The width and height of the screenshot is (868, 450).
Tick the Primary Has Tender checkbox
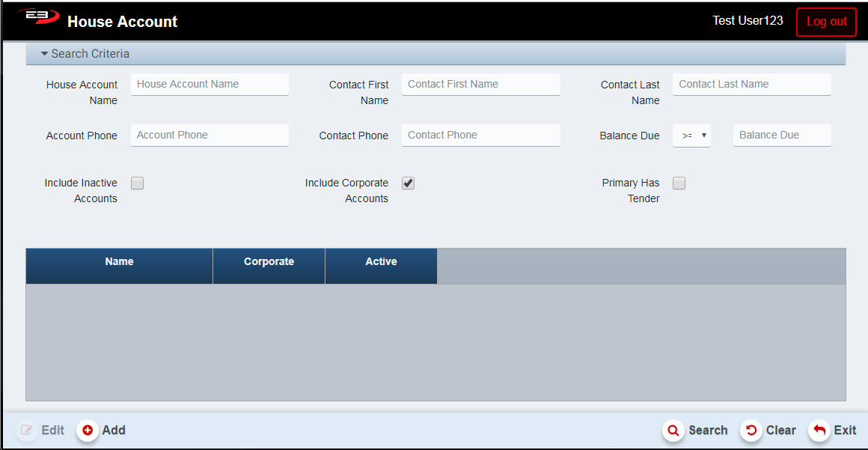(x=679, y=183)
